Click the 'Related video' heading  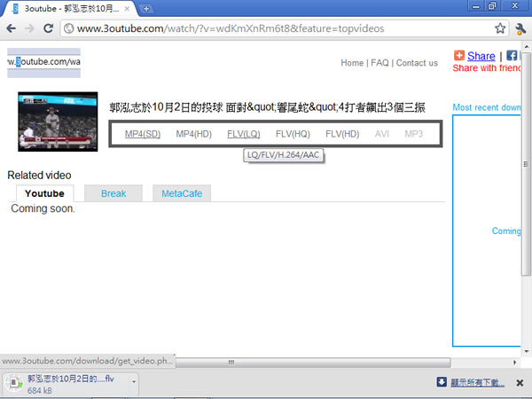(39, 175)
